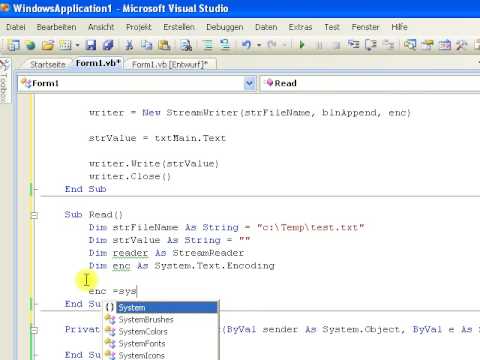This screenshot has width=480, height=360.
Task: Click the Add New Item icon
Action: click(x=65, y=45)
